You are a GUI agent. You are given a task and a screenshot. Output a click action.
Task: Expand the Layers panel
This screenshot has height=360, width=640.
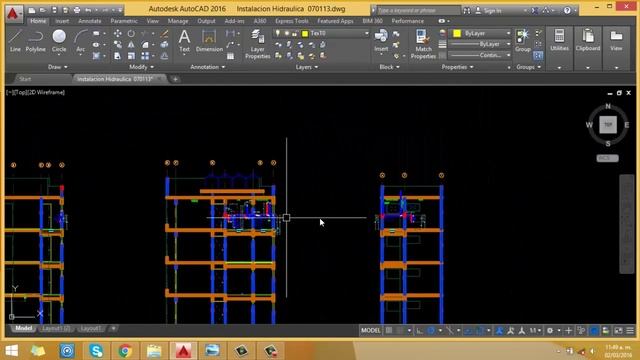tap(307, 67)
